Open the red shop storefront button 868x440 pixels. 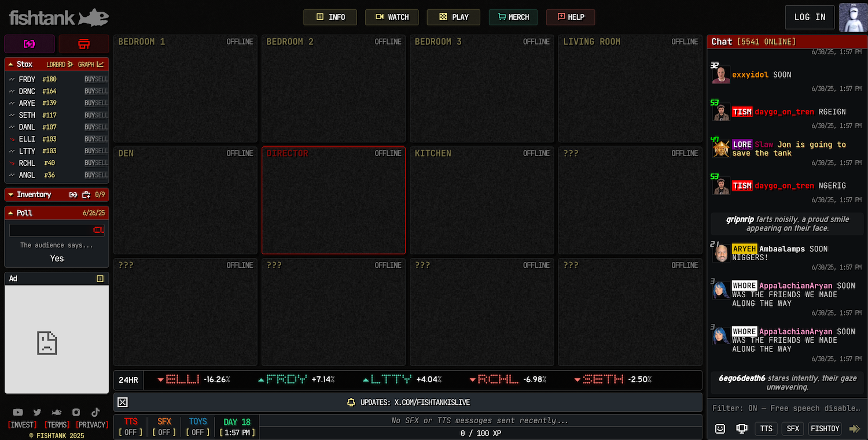tap(84, 44)
